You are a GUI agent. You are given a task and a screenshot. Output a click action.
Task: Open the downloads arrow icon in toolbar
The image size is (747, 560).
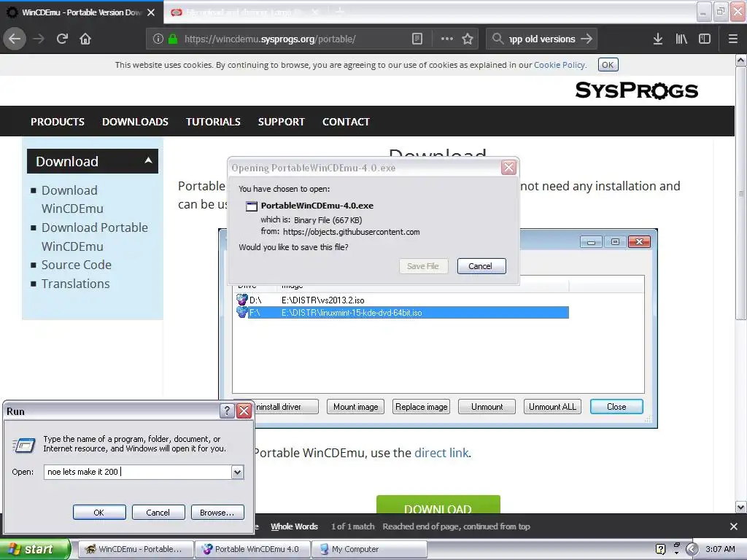pos(658,39)
